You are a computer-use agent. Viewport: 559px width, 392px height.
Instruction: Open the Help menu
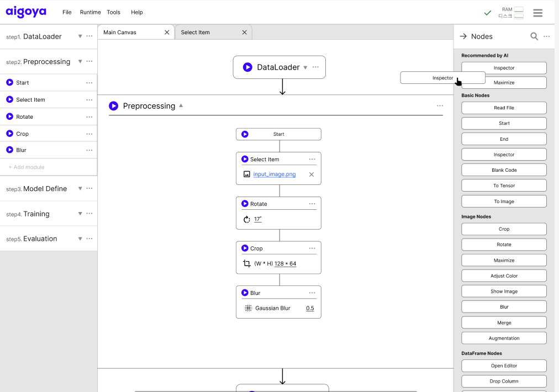[x=136, y=12]
